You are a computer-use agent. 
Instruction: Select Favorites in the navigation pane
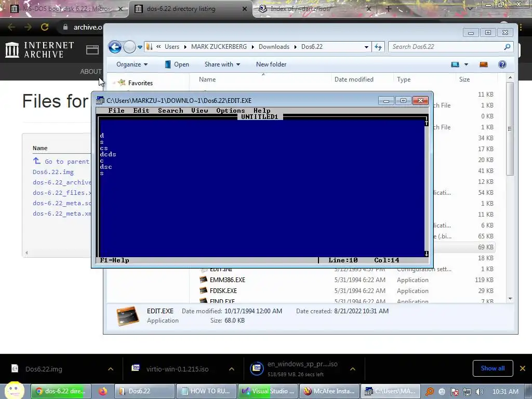[140, 83]
